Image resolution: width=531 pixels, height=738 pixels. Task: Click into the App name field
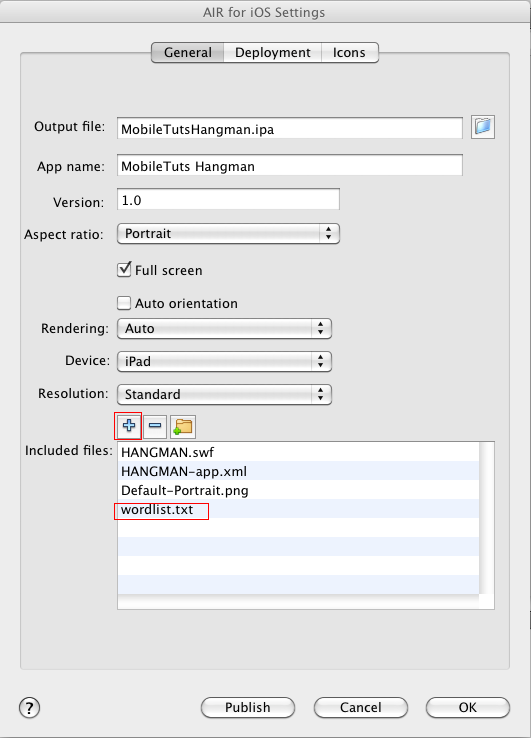tap(290, 166)
